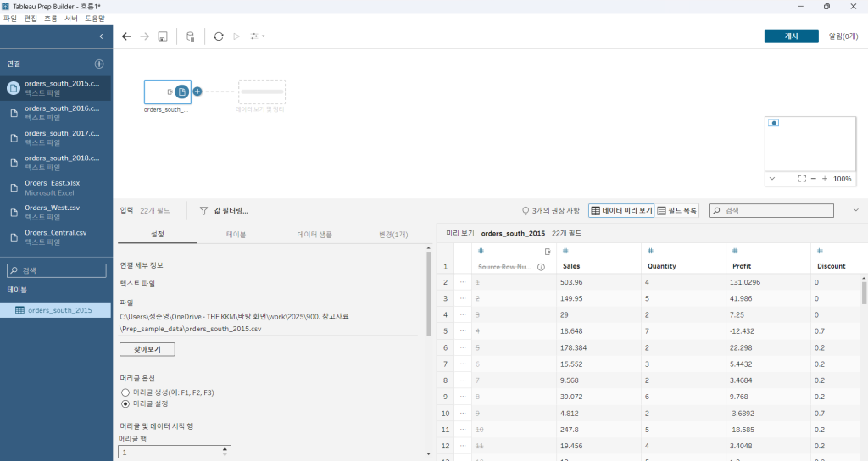
Task: Click fit-to-view icon in navigator
Action: point(802,179)
